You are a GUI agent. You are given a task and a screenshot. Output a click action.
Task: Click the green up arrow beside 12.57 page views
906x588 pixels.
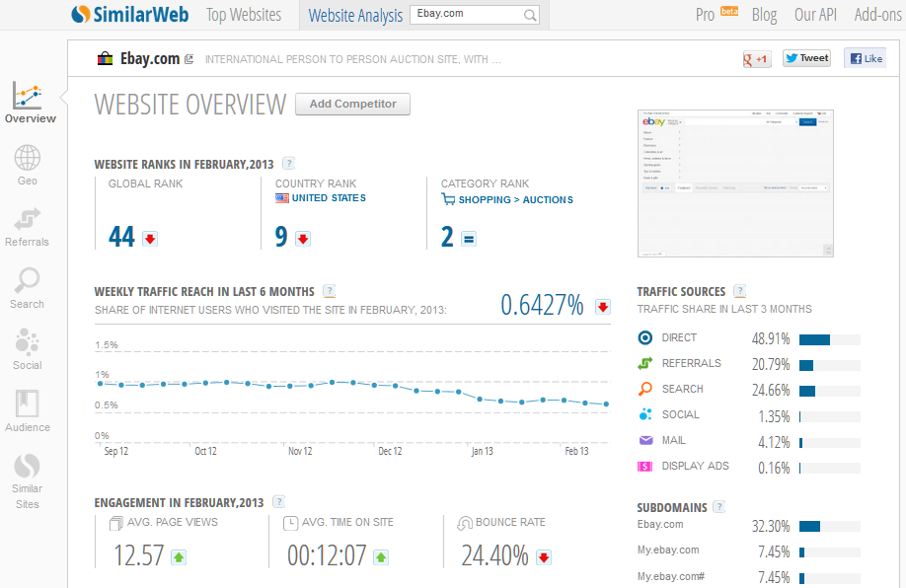pyautogui.click(x=179, y=557)
